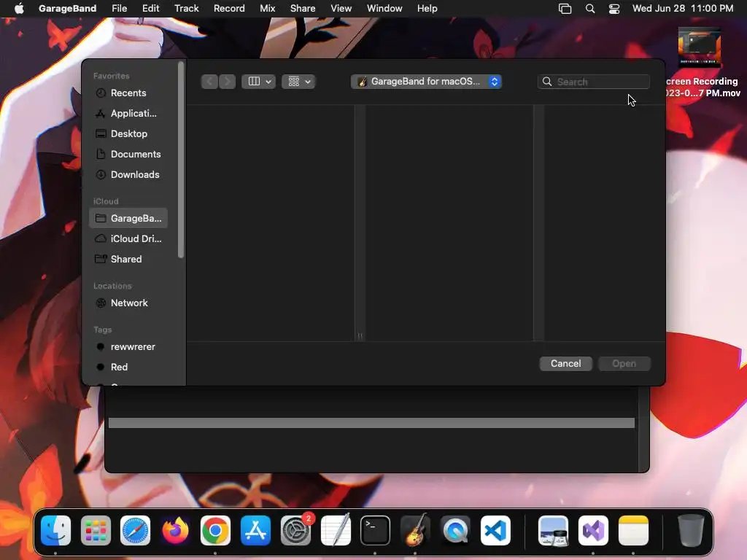Select Documents in the sidebar
Screen dimensions: 747x560
128,155
